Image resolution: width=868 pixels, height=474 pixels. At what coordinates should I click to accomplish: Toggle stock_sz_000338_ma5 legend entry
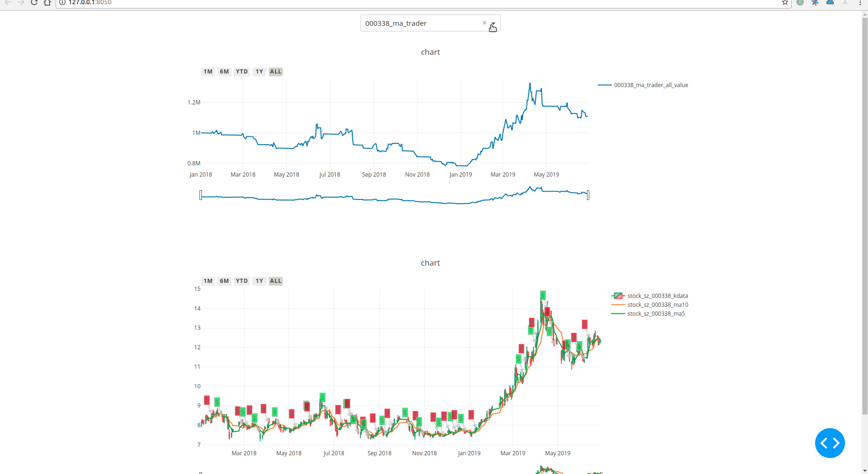(x=648, y=314)
